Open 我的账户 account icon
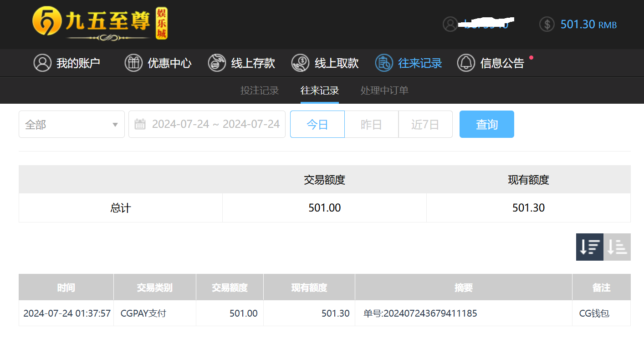Screen dimensions: 644x338 (x=42, y=63)
